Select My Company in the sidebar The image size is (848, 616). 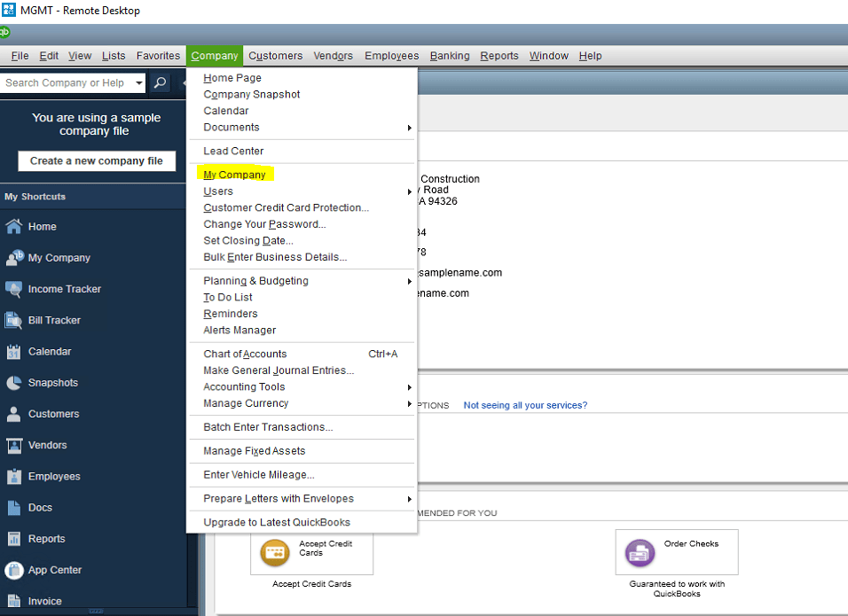point(58,257)
